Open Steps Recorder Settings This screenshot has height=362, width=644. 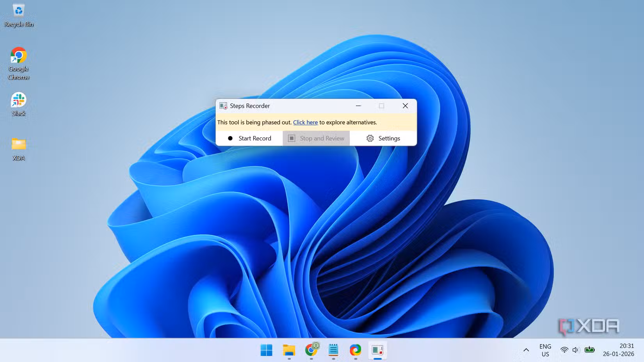click(x=383, y=138)
